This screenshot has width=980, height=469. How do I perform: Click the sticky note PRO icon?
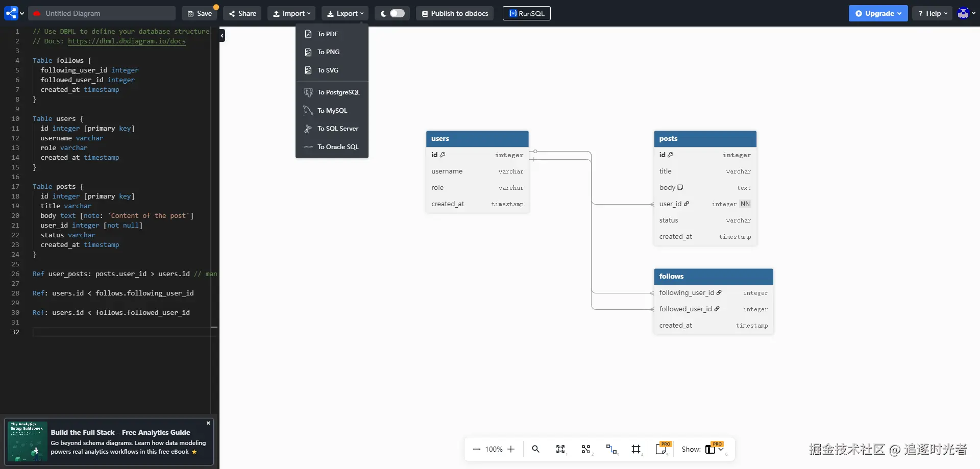661,449
